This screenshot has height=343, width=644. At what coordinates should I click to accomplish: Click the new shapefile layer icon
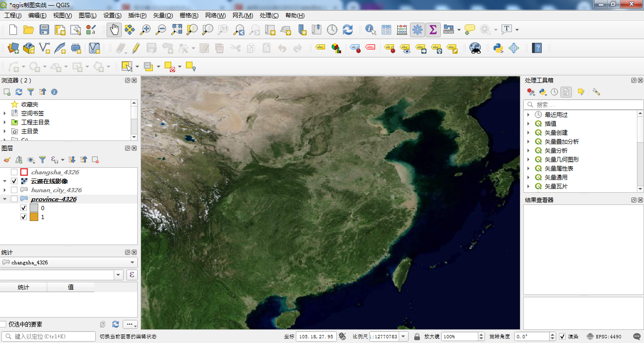pos(44,48)
